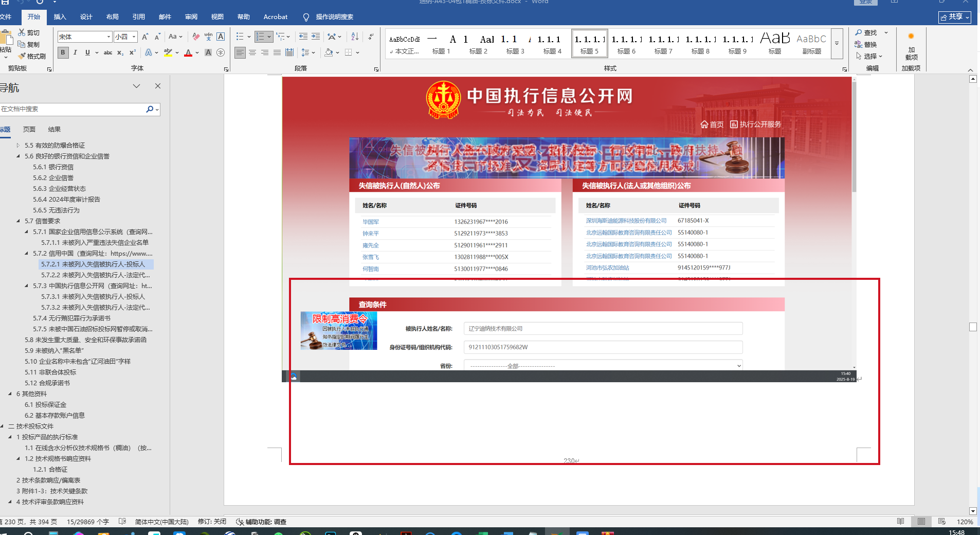Expand the 5.5 有效的防爆合格证 heading

click(x=19, y=145)
